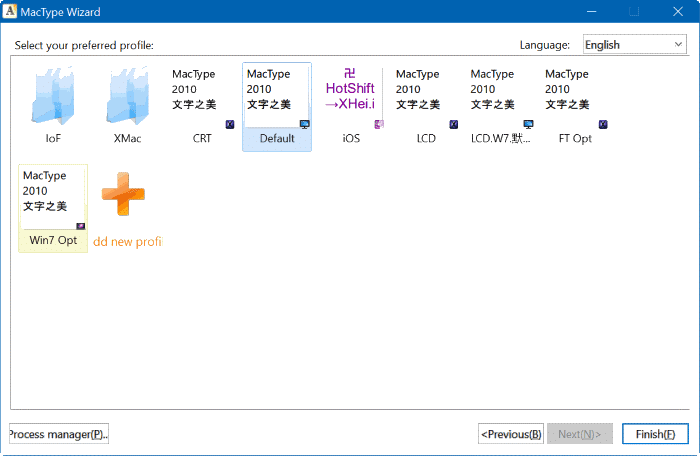Select the FT Opt profile thumbnail
The height and width of the screenshot is (456, 700).
coord(575,97)
